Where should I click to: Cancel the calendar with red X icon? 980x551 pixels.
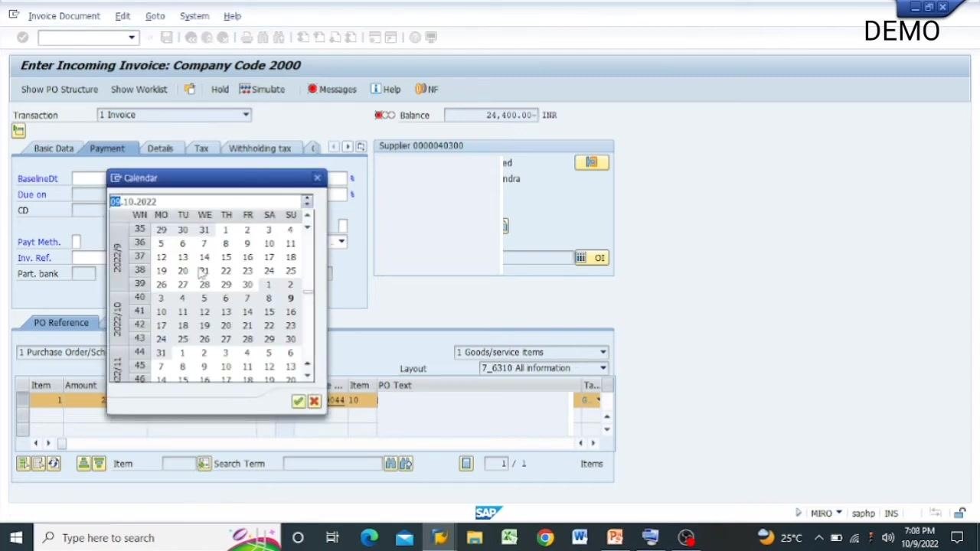[314, 401]
